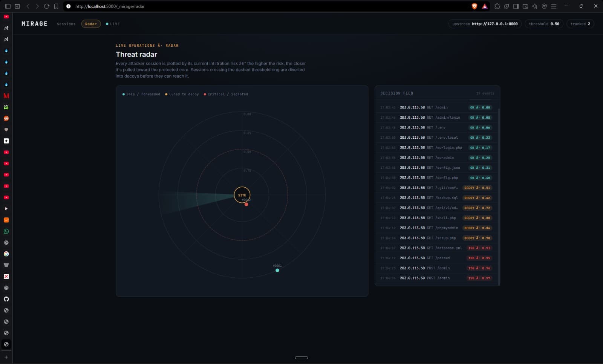The image size is (603, 364).
Task: Toggle the browser sidebar panel icon
Action: pyautogui.click(x=8, y=6)
